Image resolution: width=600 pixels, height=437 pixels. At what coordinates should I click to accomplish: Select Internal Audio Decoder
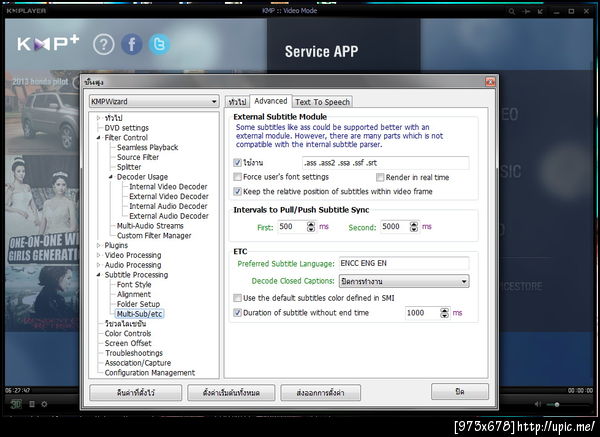click(168, 206)
